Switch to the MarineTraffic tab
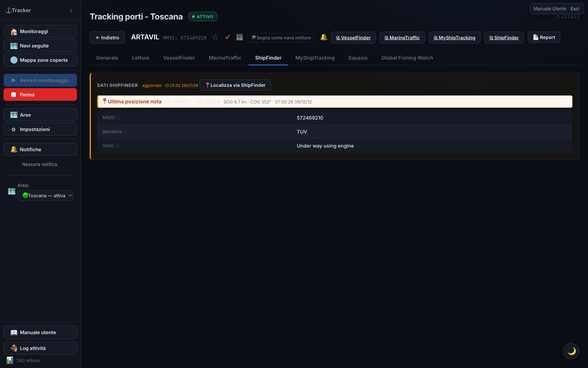 [225, 58]
